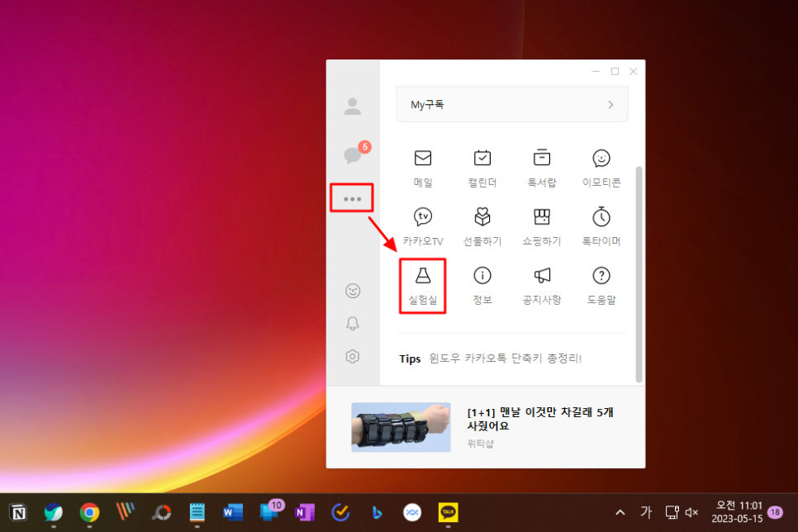Toggle Korean IME 가 indicator
798x532 pixels.
click(x=646, y=512)
